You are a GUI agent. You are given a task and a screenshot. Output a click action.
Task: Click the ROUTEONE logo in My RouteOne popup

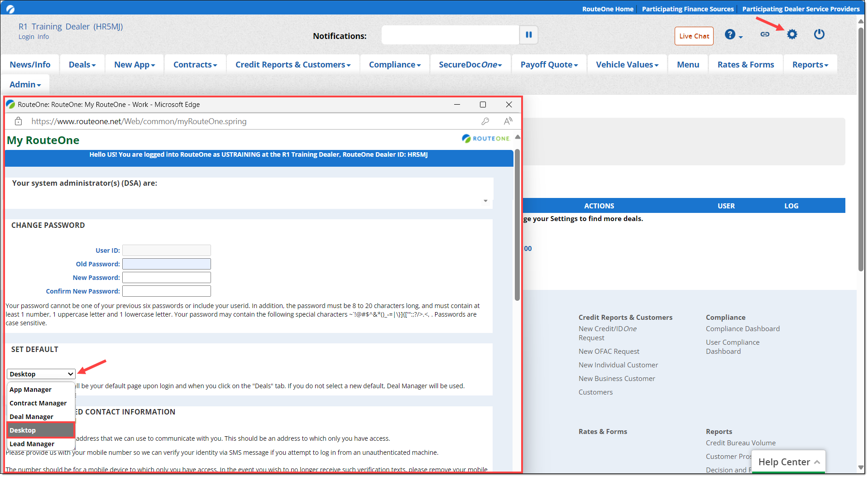point(486,139)
